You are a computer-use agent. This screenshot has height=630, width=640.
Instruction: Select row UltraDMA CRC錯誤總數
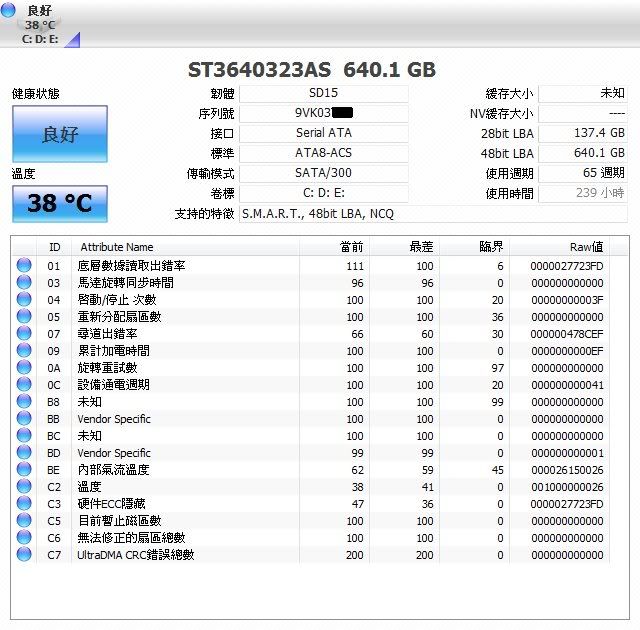(311, 555)
